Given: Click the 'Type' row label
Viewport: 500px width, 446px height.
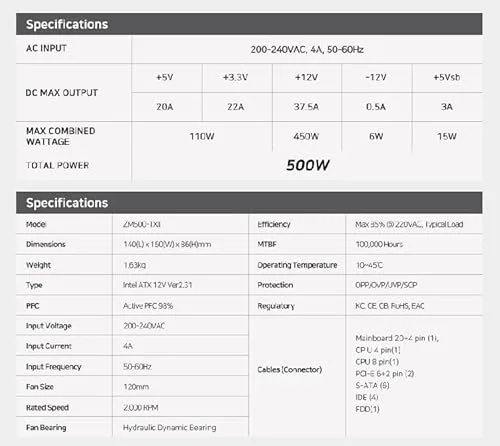Looking at the screenshot, I should tap(34, 285).
